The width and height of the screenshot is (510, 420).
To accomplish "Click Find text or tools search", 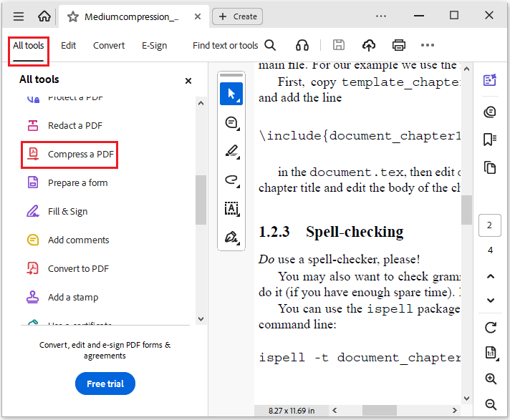I will 234,46.
